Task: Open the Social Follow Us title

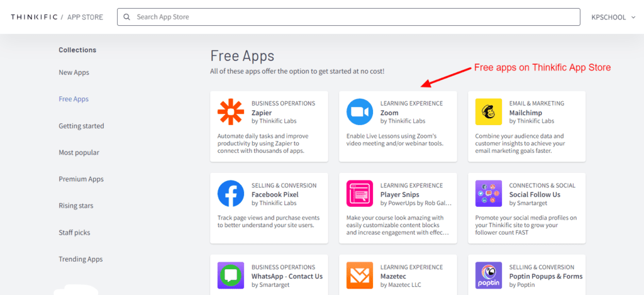Action: pos(535,194)
